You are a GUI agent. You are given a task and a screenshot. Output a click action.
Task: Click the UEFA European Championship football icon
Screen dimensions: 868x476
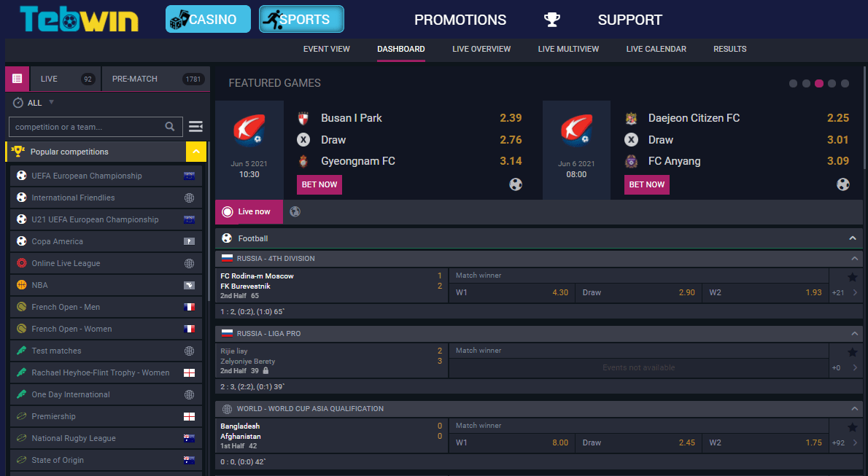pyautogui.click(x=22, y=176)
